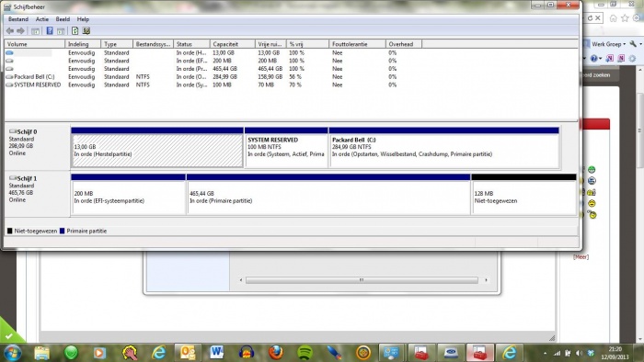Click the browser's Home icon

click(x=614, y=18)
